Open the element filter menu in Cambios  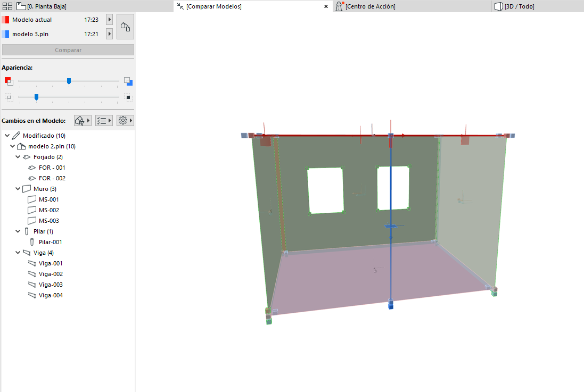click(x=83, y=121)
